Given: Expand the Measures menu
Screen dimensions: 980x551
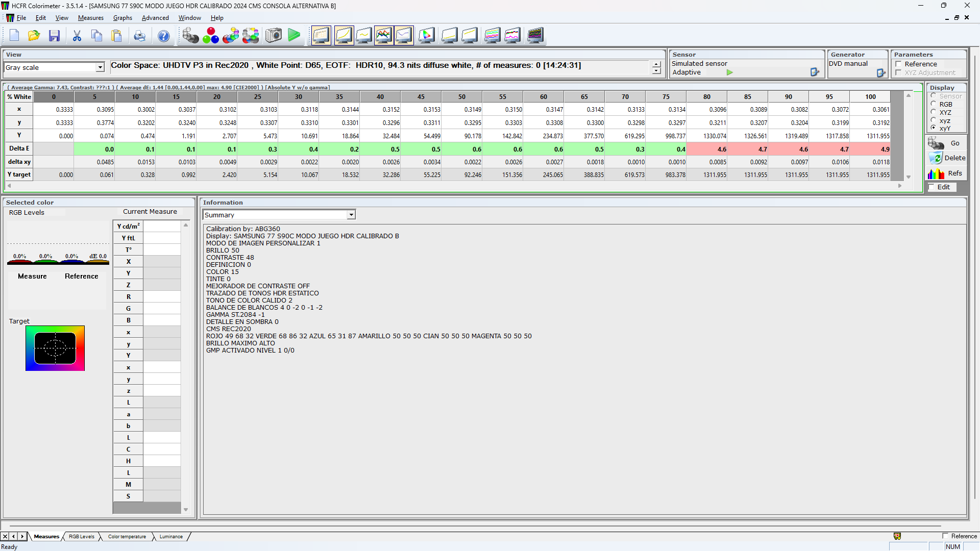Looking at the screenshot, I should tap(90, 17).
